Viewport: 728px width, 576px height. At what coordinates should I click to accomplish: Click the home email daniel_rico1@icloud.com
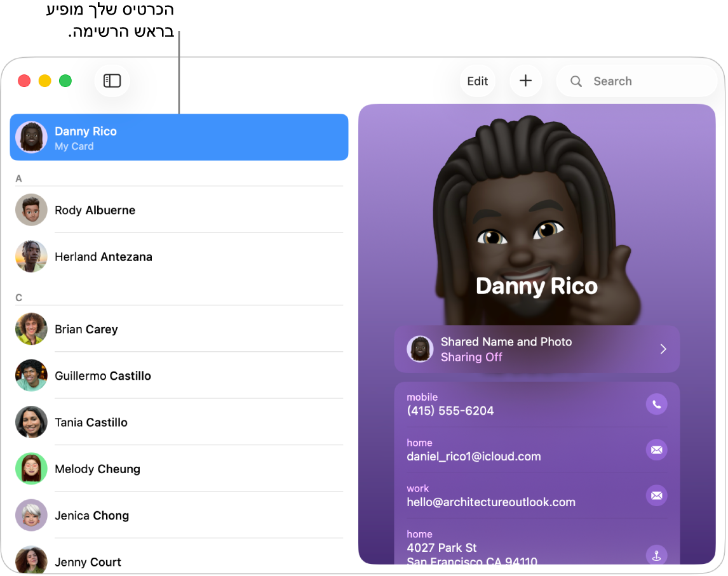click(474, 456)
